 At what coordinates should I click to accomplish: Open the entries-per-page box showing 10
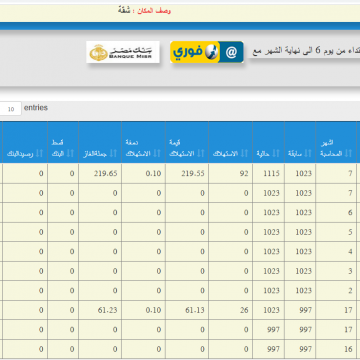point(11,109)
